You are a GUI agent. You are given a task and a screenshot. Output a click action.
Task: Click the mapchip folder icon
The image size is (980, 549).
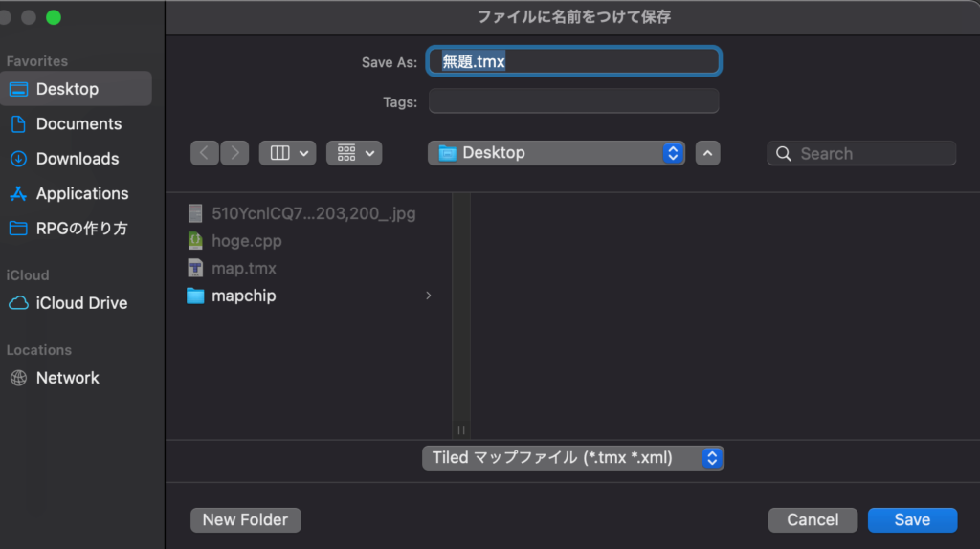click(x=195, y=296)
